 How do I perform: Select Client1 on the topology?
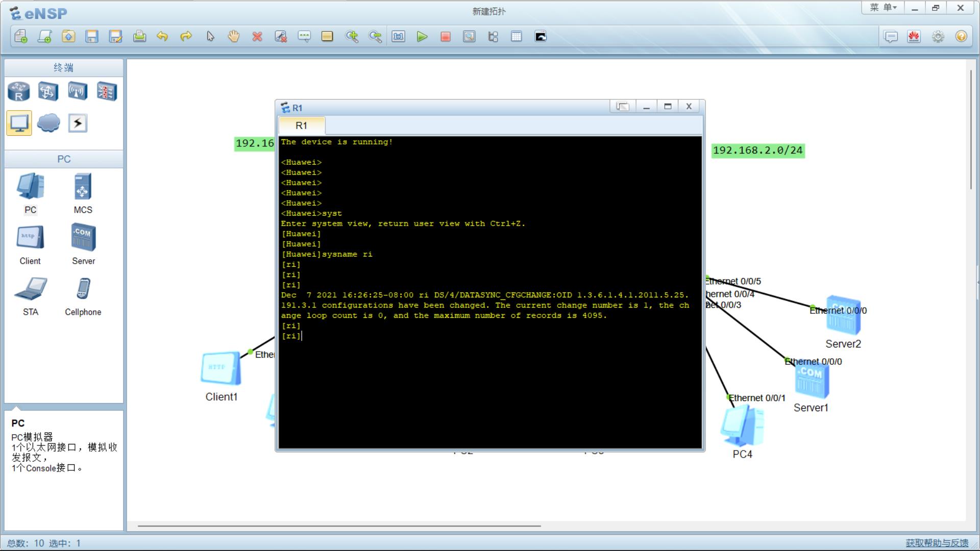[221, 375]
